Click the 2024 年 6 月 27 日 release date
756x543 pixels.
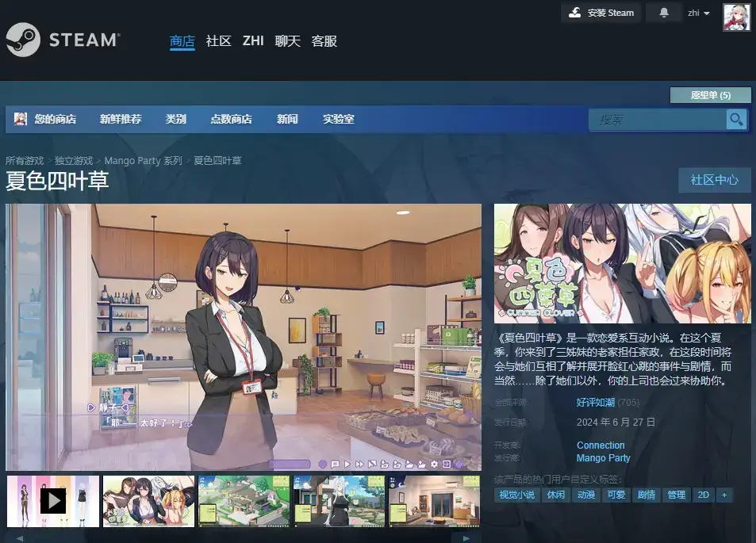(616, 422)
